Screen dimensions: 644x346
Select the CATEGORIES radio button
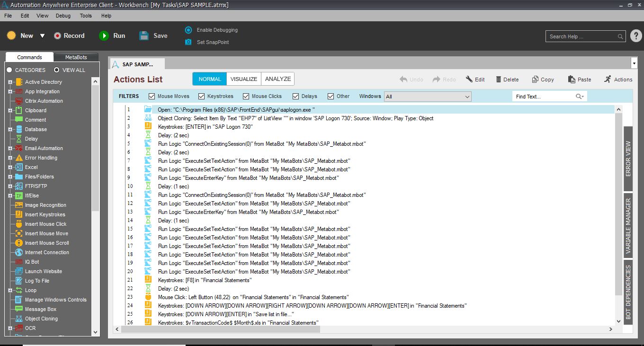[x=9, y=70]
